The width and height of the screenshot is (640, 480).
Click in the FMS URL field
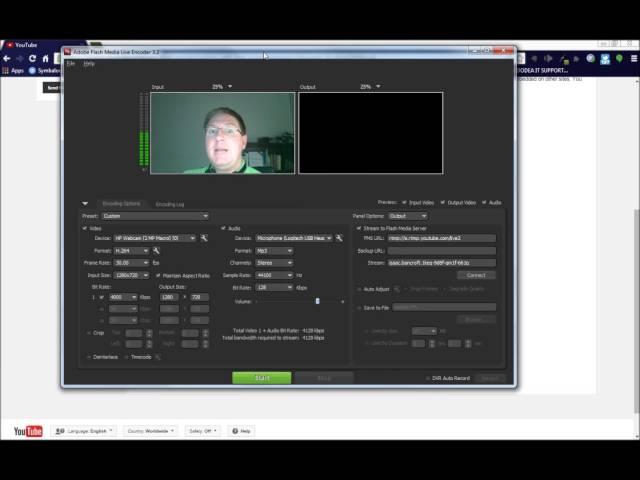[x=442, y=238]
